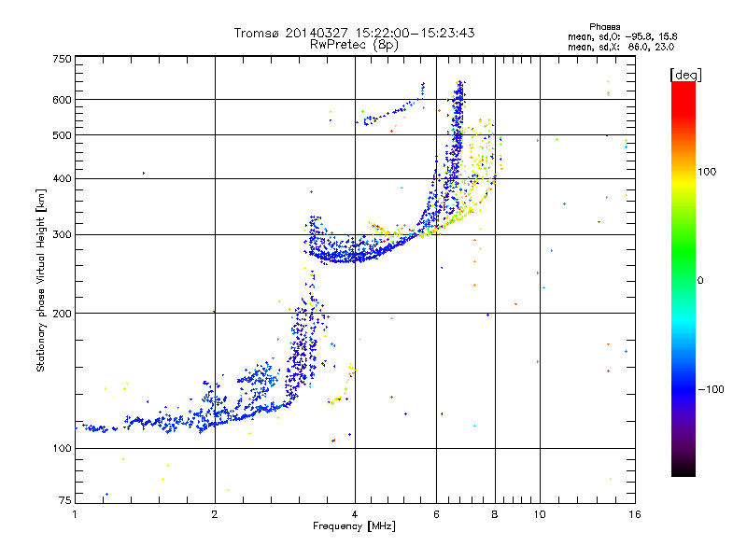Click the "100" label beside the color bar

[x=707, y=172]
